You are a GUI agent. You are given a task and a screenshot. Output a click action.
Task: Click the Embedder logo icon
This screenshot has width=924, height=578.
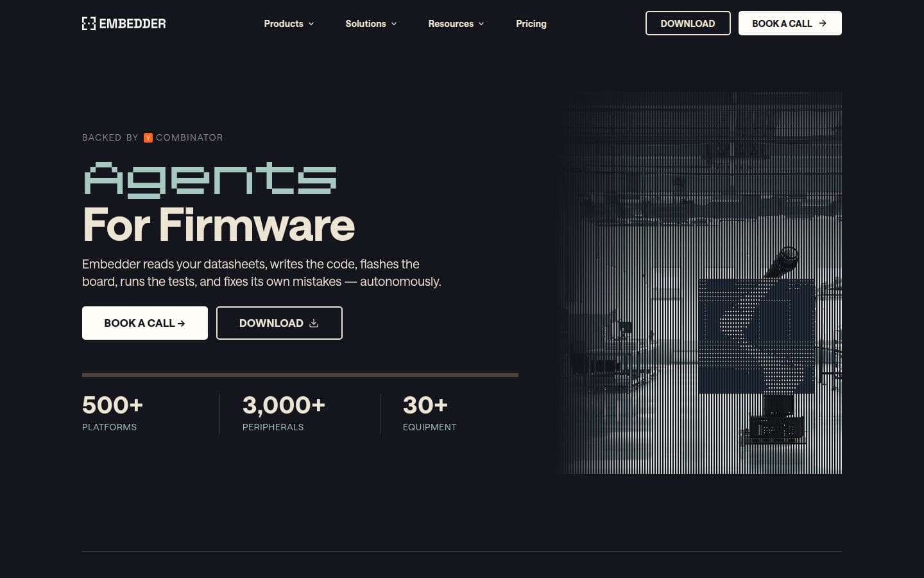[89, 24]
